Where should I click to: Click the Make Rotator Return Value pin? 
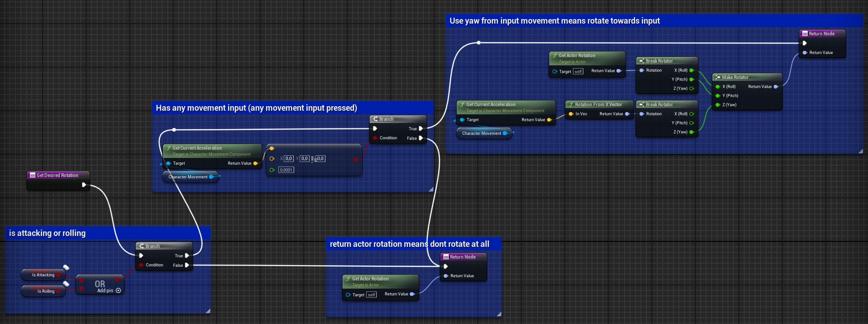(x=776, y=87)
